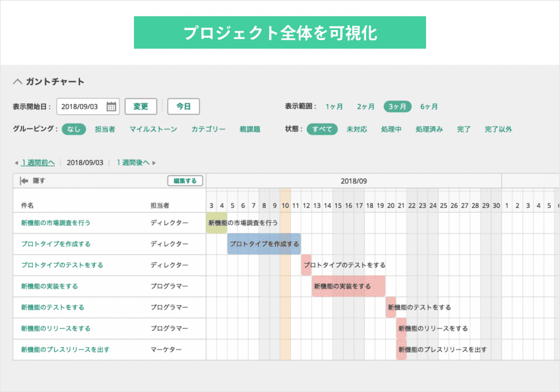This screenshot has height=392, width=560.
Task: Open task 新機能のリリースをする link
Action: [56, 328]
